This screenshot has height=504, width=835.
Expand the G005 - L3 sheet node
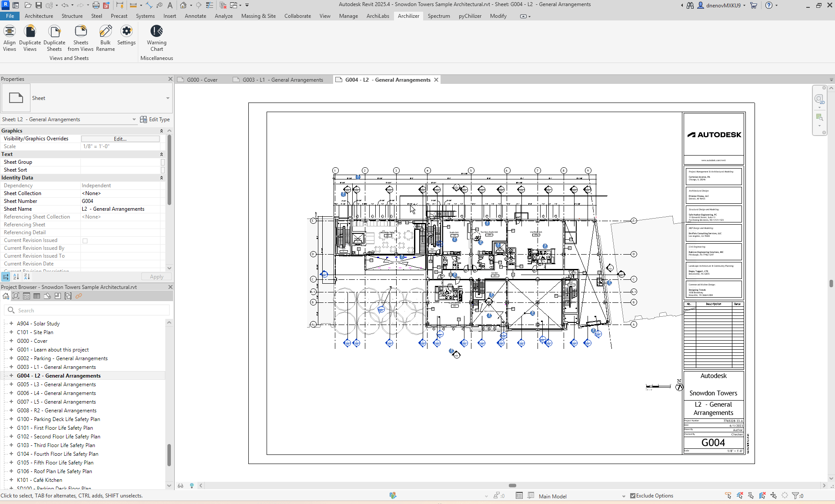click(x=11, y=385)
